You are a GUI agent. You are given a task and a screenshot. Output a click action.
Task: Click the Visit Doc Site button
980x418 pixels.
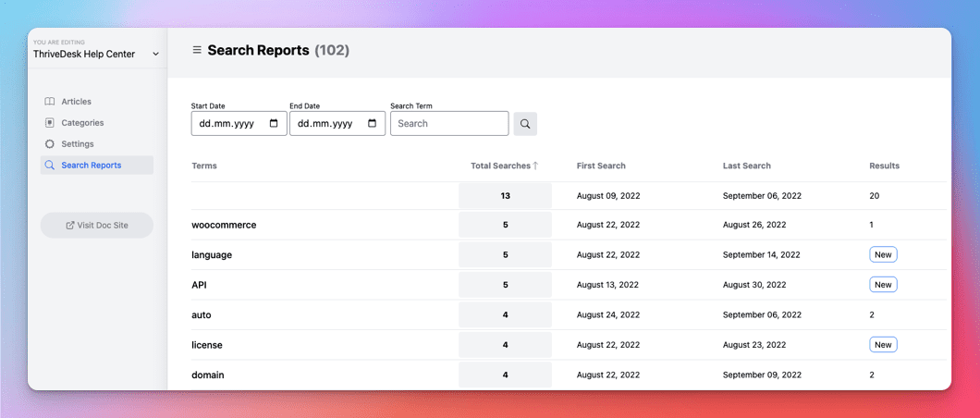point(97,225)
